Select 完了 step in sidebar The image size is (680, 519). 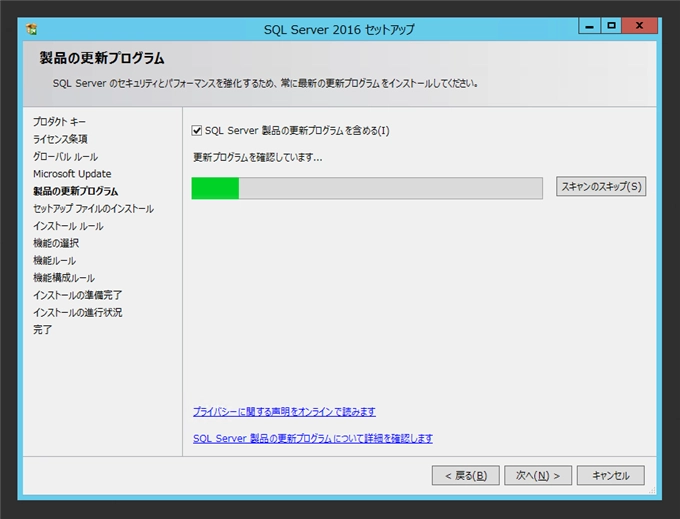(42, 330)
